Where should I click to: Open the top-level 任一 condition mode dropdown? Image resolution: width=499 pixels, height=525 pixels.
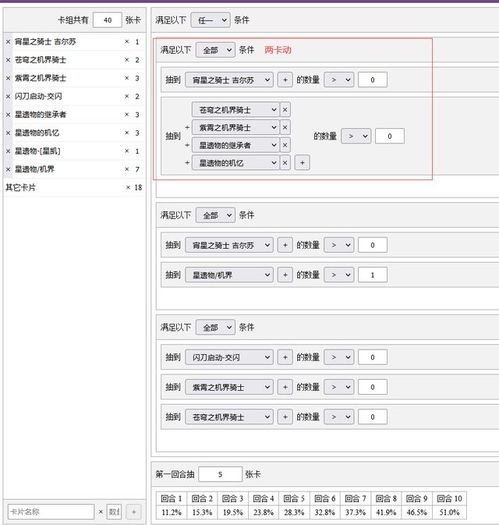210,20
